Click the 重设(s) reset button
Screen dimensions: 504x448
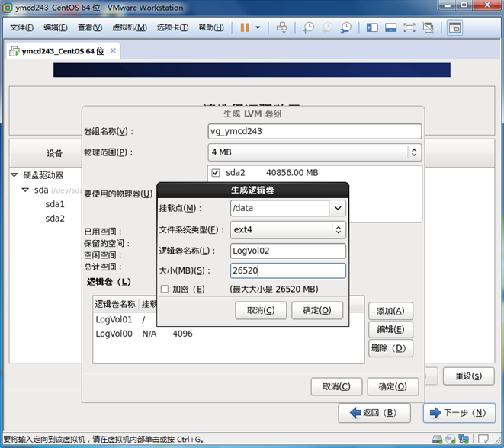(x=469, y=376)
